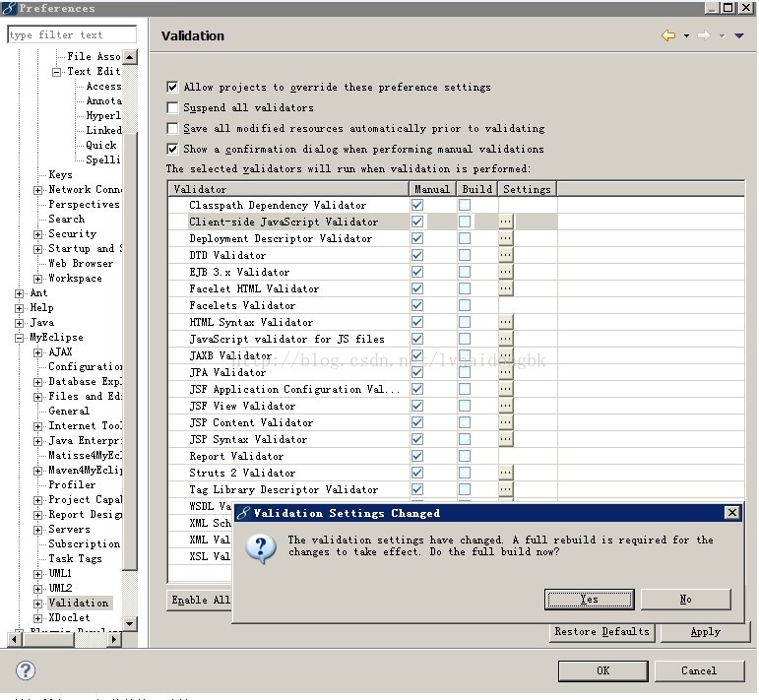Expand the XDoclet tree node
The image size is (759, 700).
tap(37, 618)
